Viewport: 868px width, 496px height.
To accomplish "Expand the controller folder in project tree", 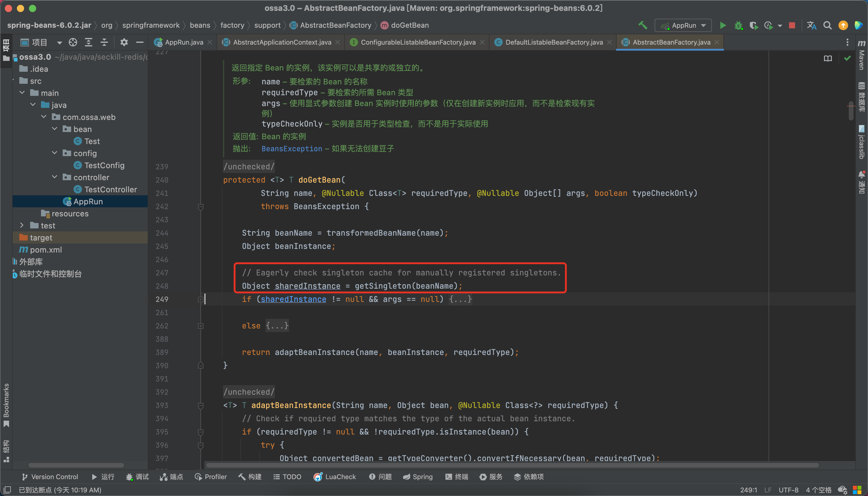I will 52,177.
